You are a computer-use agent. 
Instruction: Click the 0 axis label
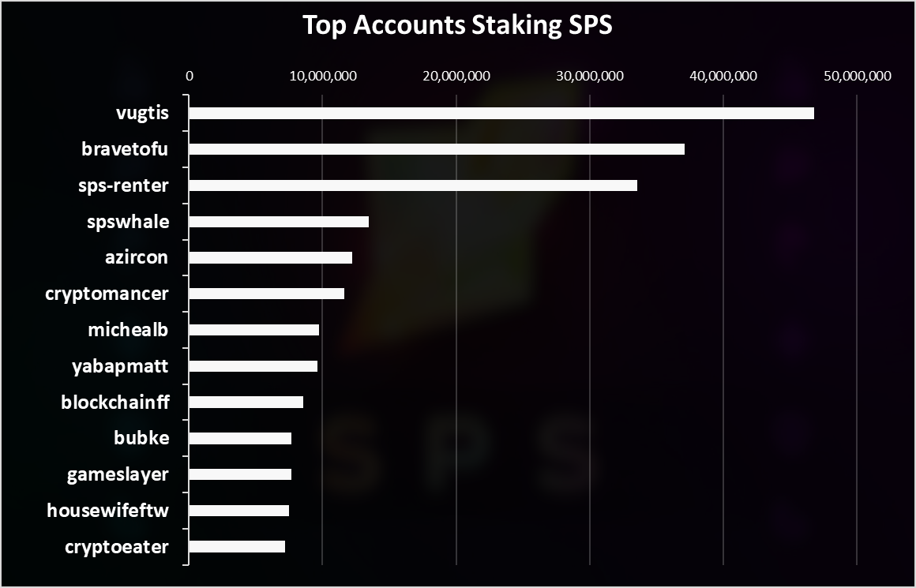189,76
